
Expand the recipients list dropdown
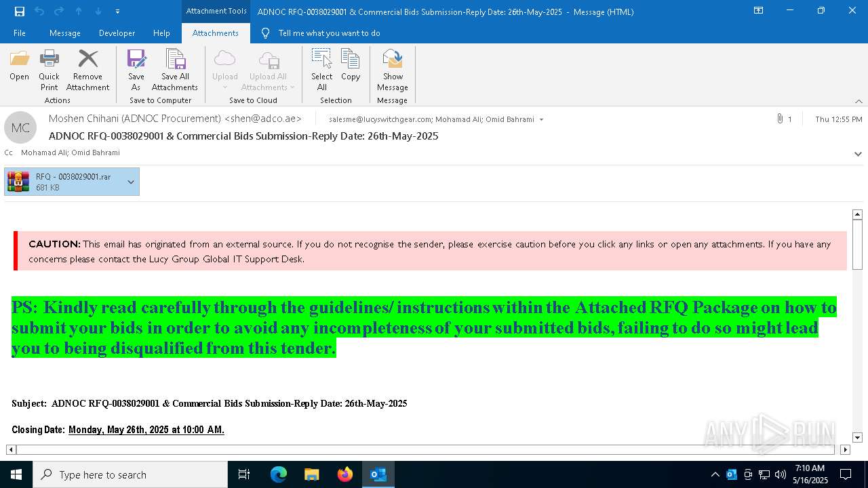(541, 119)
